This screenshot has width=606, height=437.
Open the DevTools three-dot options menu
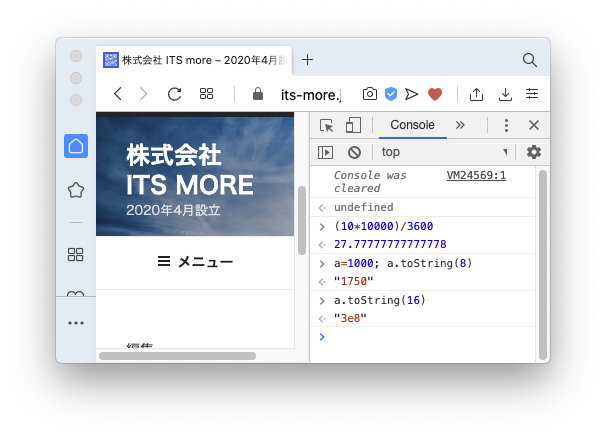tap(506, 125)
